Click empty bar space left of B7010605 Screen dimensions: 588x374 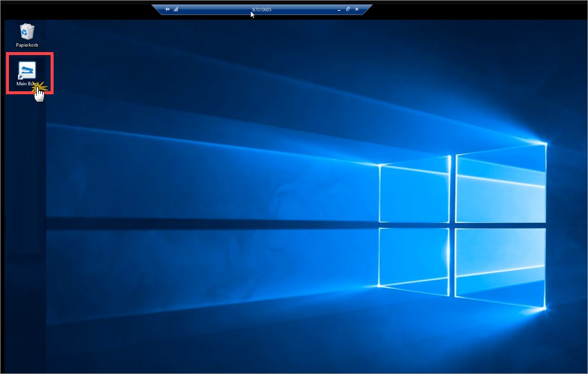pos(213,9)
